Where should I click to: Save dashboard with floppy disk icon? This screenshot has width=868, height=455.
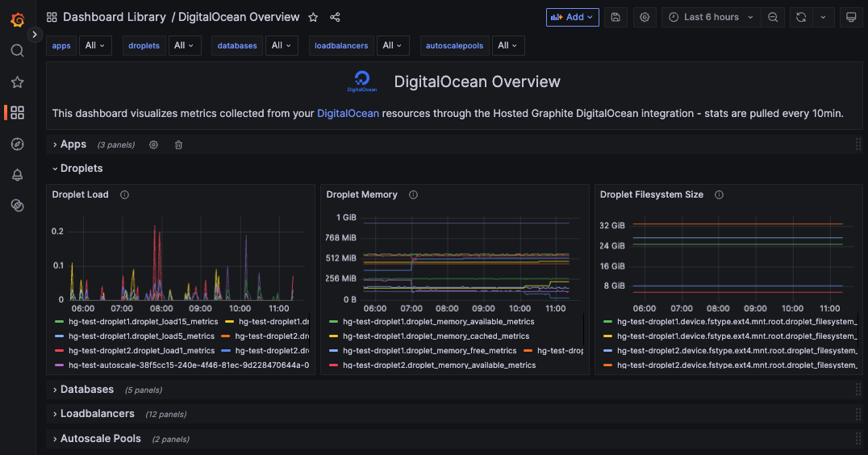[x=616, y=17]
